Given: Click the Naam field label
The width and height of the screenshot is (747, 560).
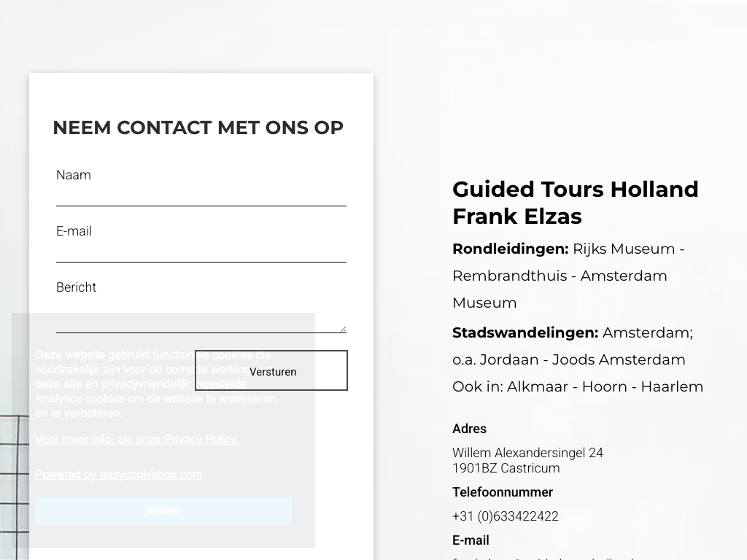Looking at the screenshot, I should (74, 175).
